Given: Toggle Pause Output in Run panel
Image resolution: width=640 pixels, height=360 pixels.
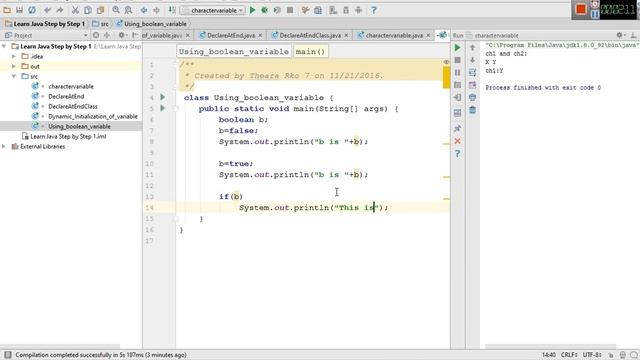Looking at the screenshot, I should coord(458,72).
